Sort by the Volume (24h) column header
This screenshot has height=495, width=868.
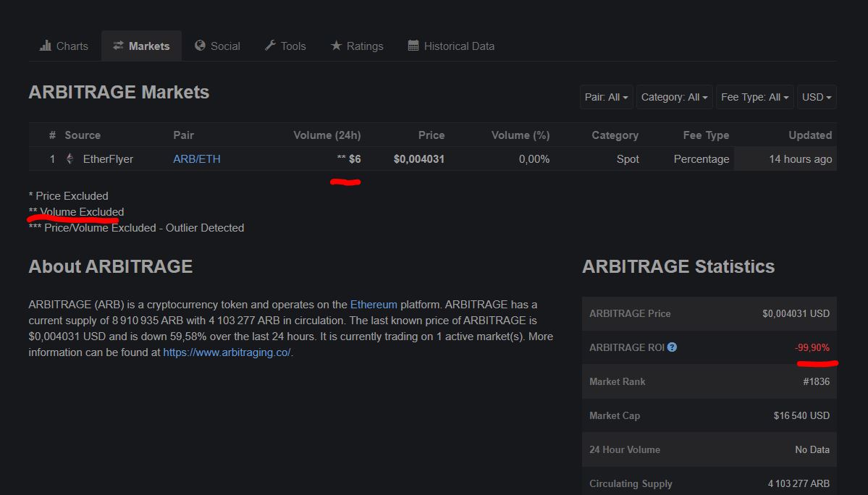pos(326,135)
